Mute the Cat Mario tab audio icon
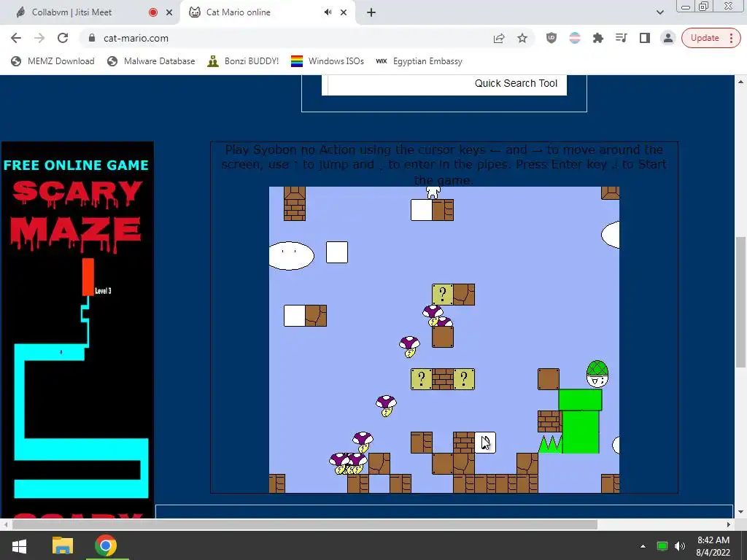This screenshot has width=747, height=560. pos(328,12)
